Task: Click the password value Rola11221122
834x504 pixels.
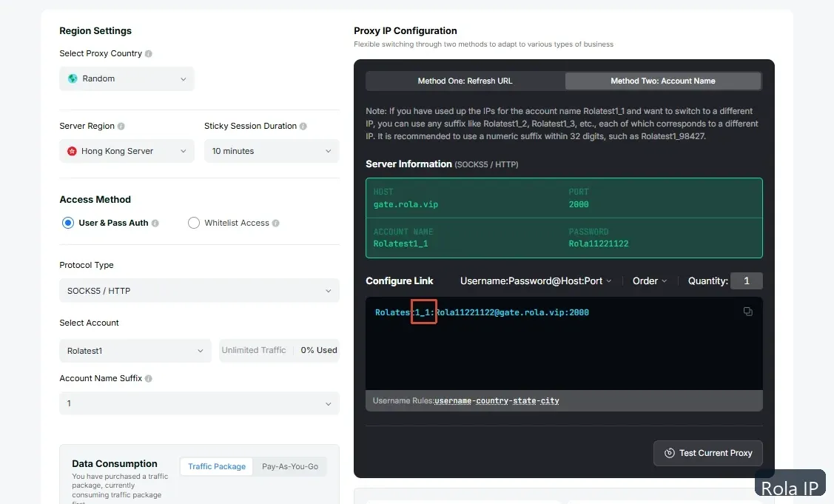Action: click(x=599, y=243)
